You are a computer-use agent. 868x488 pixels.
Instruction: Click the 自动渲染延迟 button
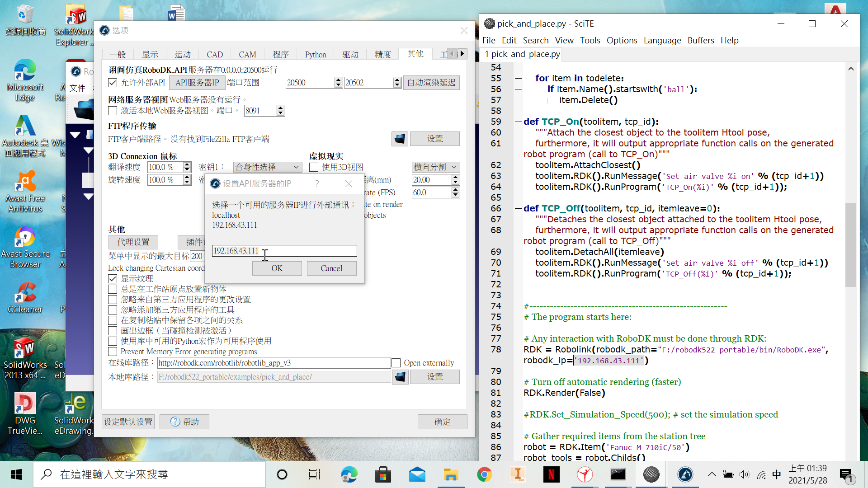[x=431, y=83]
